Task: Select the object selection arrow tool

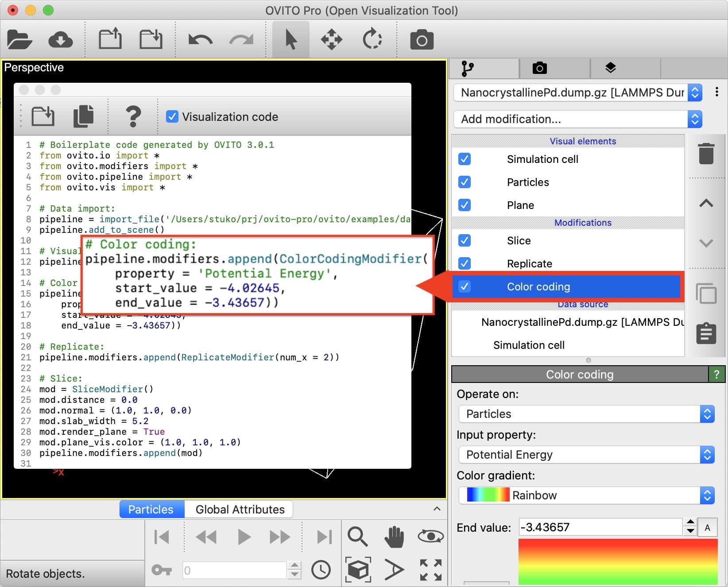Action: pyautogui.click(x=290, y=39)
